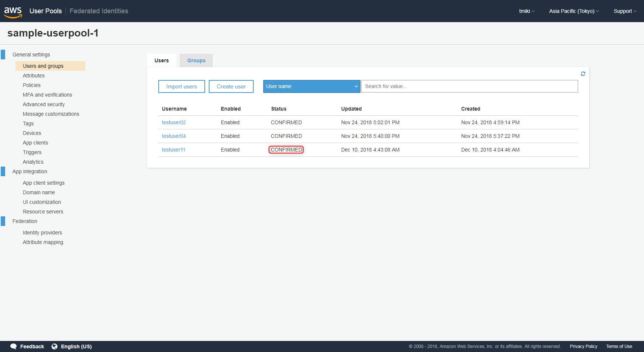Switch to the Groups tab
The height and width of the screenshot is (352, 644).
point(196,60)
